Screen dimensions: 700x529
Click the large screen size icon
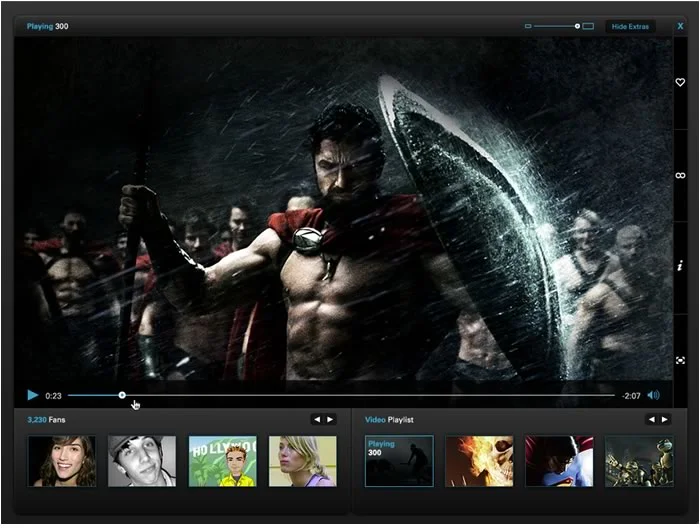tap(588, 26)
